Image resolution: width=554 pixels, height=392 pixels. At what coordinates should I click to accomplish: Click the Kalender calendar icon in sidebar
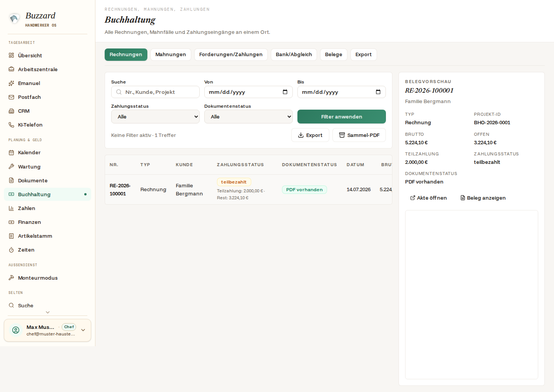12,152
